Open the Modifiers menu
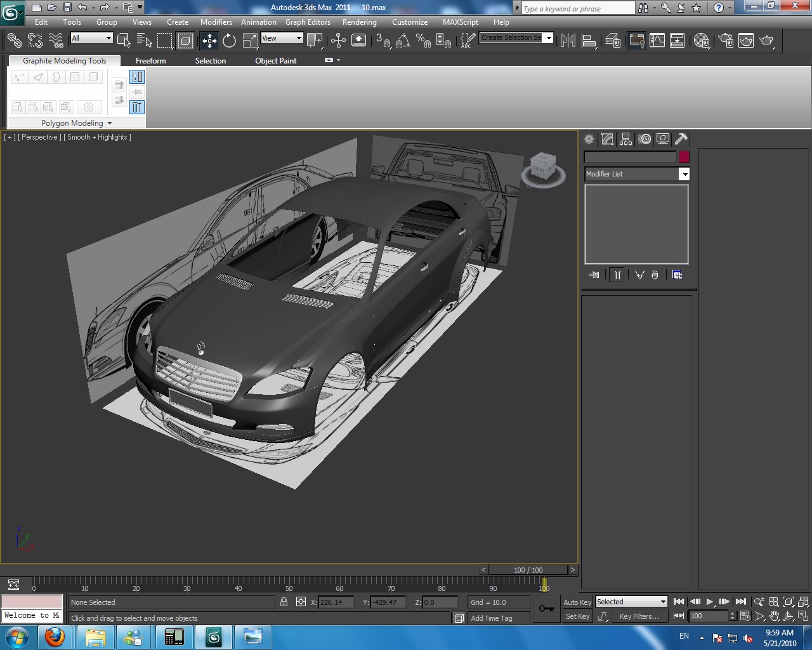This screenshot has height=650, width=812. (x=216, y=22)
